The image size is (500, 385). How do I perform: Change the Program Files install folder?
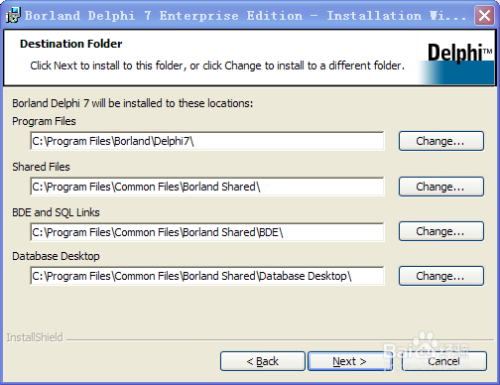[x=441, y=141]
